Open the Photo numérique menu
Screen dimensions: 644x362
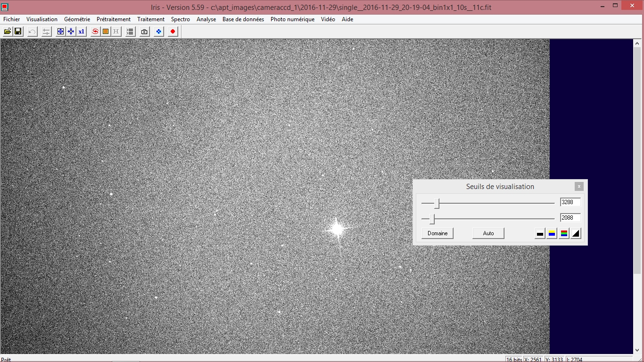click(x=292, y=19)
